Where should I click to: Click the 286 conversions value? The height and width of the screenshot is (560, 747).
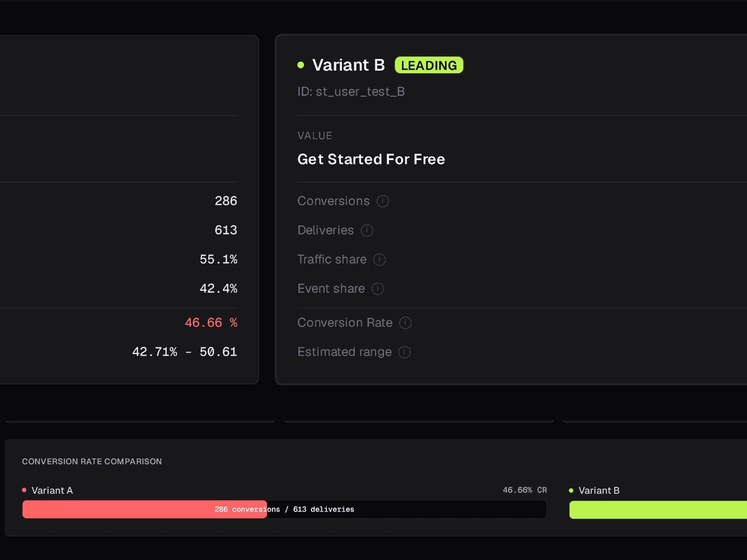[226, 201]
